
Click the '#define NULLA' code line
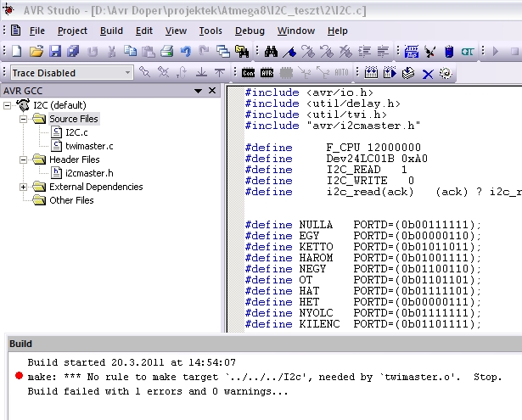(363, 225)
